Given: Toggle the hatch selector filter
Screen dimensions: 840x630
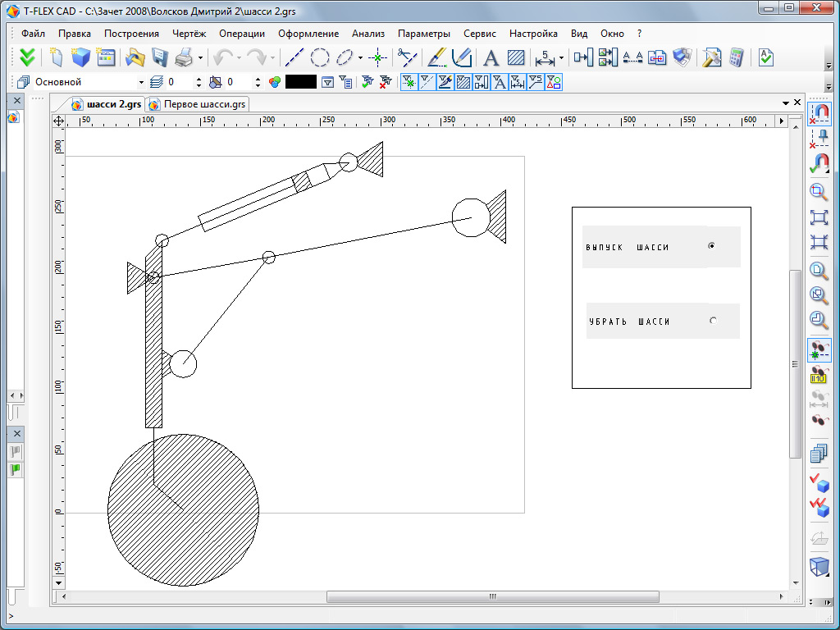Looking at the screenshot, I should click(463, 82).
